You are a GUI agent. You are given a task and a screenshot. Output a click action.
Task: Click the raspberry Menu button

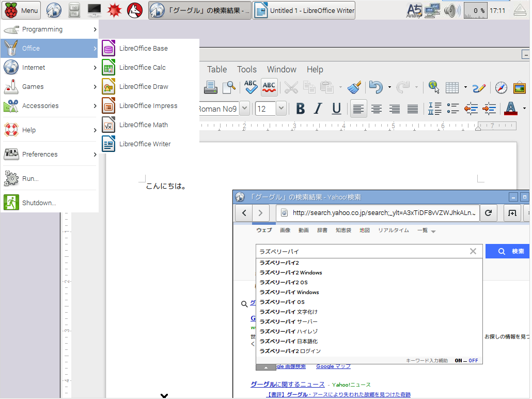click(21, 10)
